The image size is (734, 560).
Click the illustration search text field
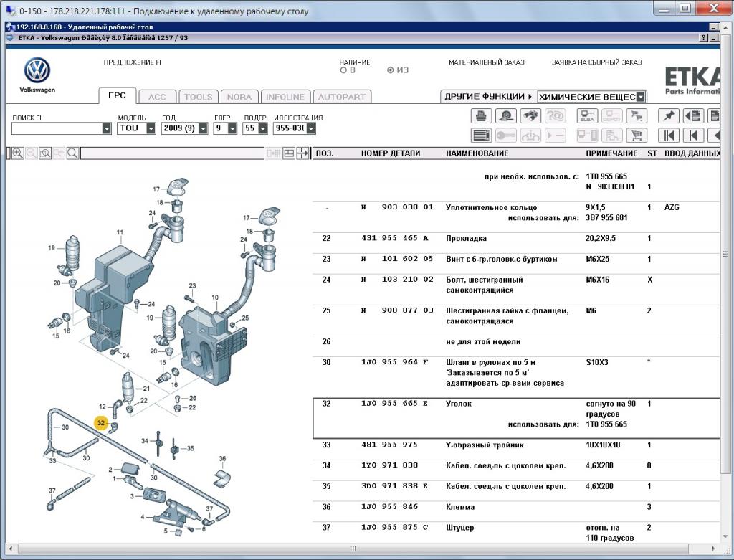tap(172, 153)
